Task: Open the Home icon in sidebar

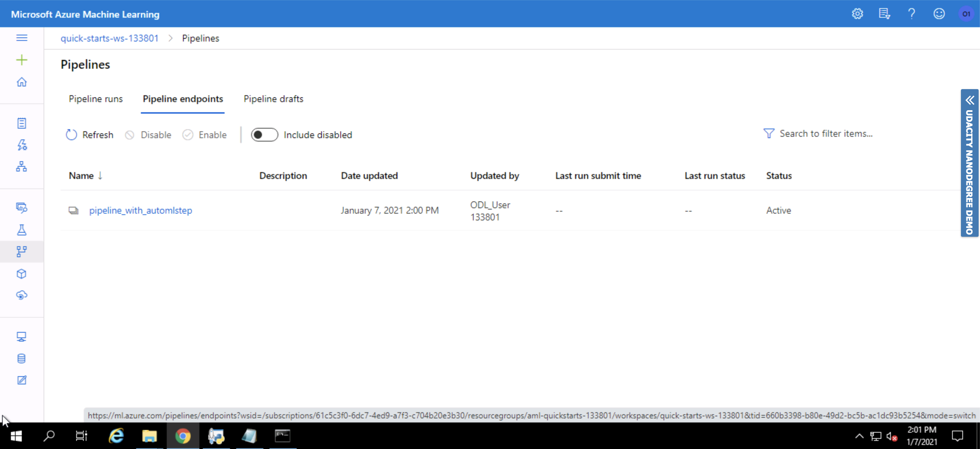Action: [x=22, y=82]
